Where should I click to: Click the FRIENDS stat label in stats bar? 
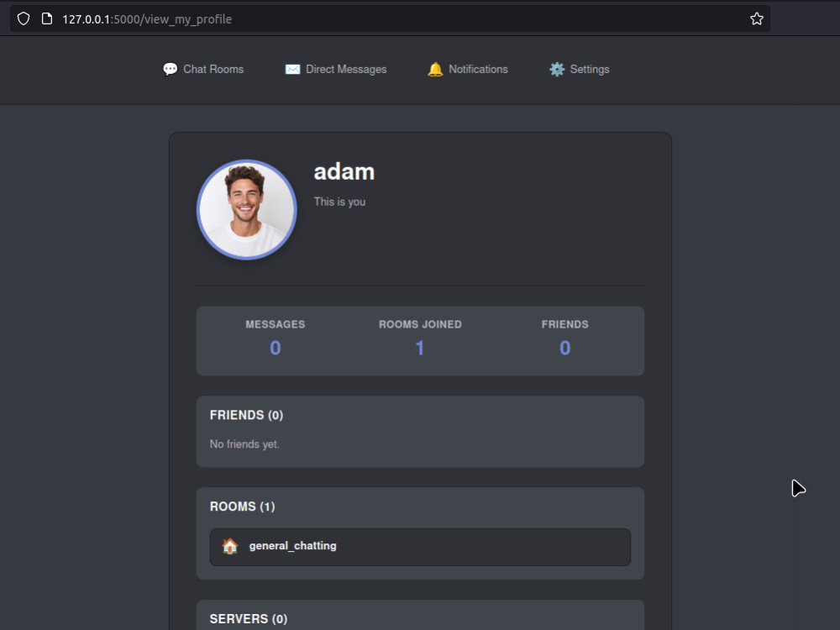click(x=564, y=324)
